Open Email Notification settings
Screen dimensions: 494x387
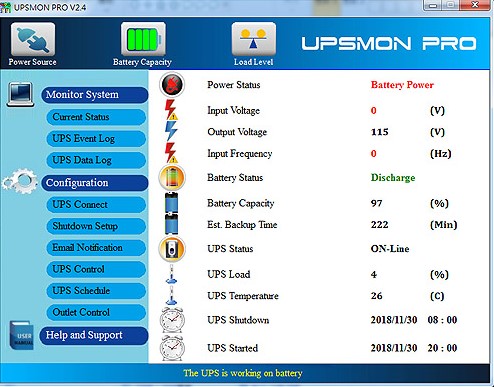96,248
